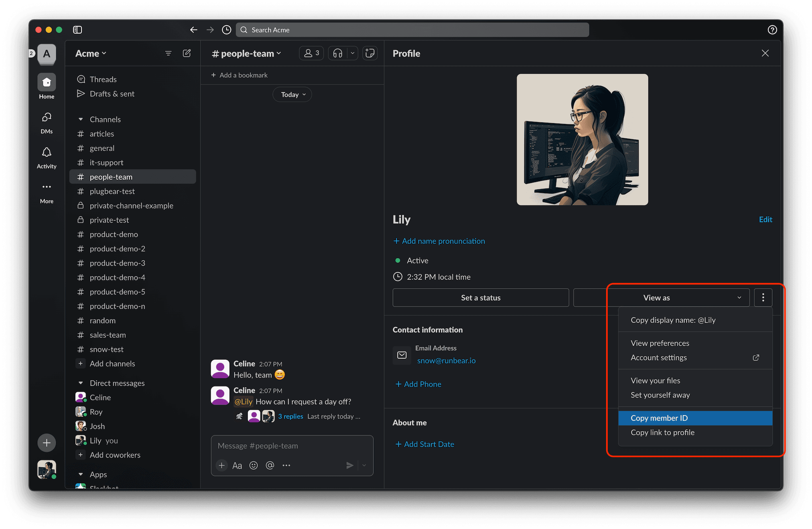The width and height of the screenshot is (812, 529).
Task: Open the history clock icon
Action: [227, 30]
